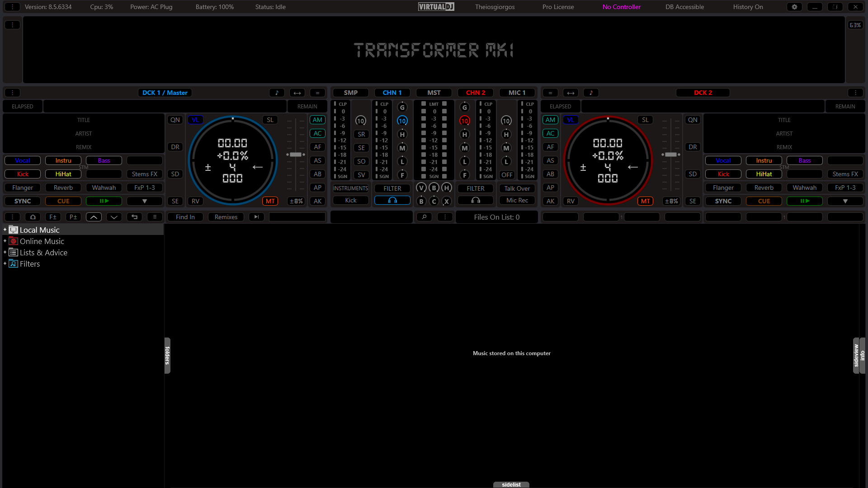Click the browser home icon

point(33,217)
